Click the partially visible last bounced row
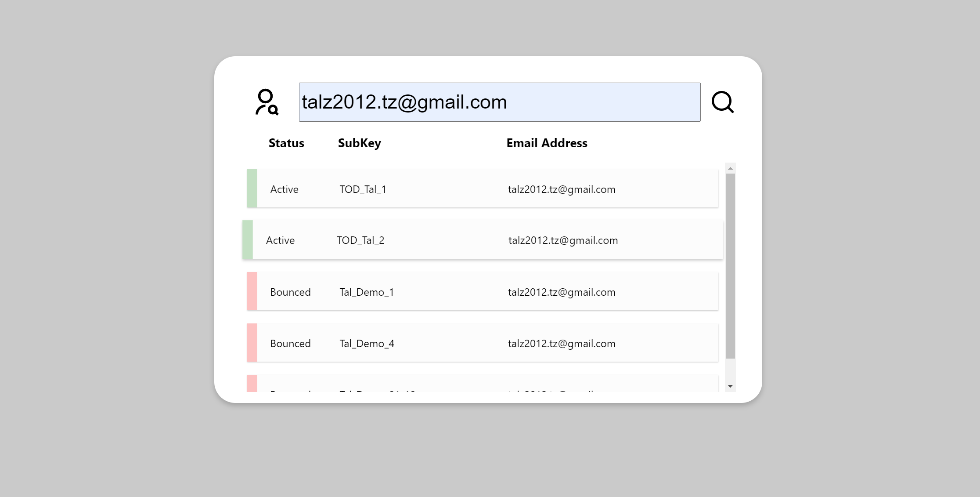Viewport: 980px width, 497px height. [483, 383]
